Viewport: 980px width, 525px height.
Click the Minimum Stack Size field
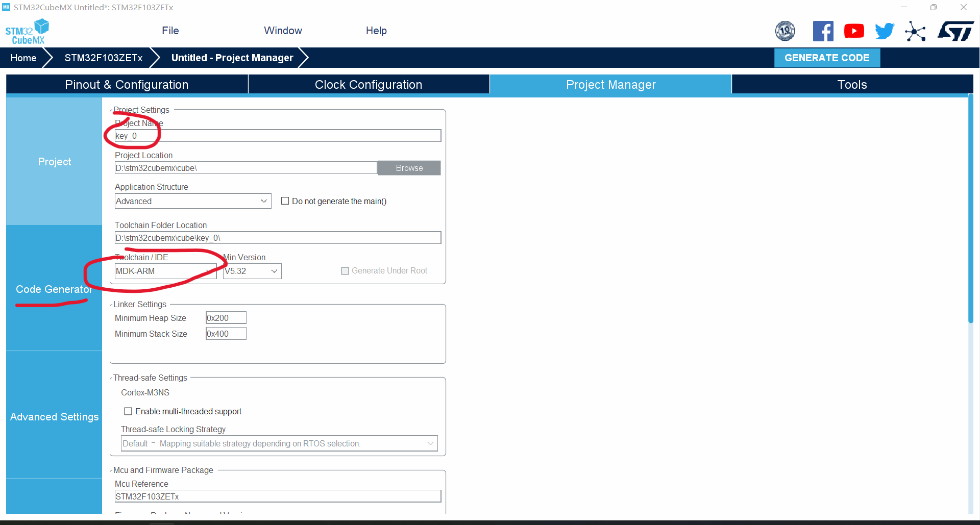[x=226, y=334]
